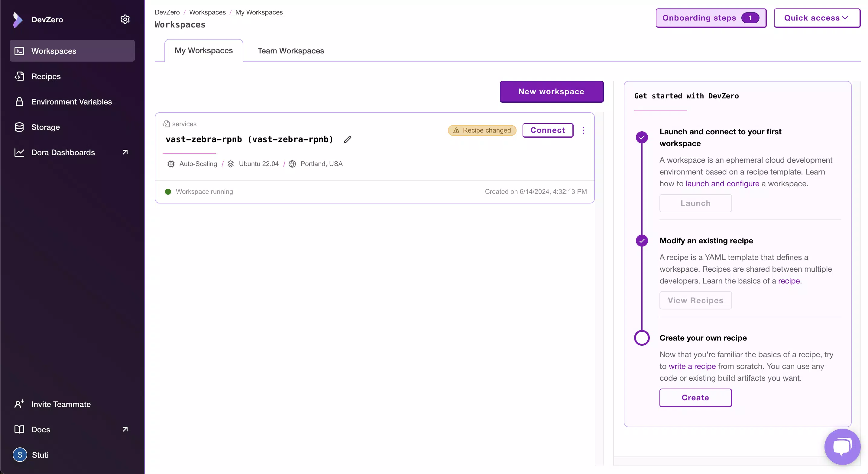Click DevZero in the breadcrumb
Image resolution: width=868 pixels, height=474 pixels.
(x=167, y=12)
